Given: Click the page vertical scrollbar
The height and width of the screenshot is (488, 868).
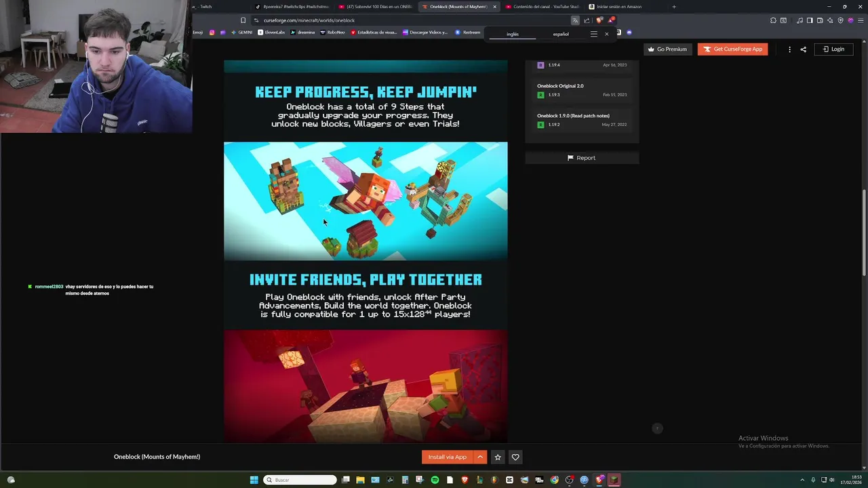Looking at the screenshot, I should [864, 232].
